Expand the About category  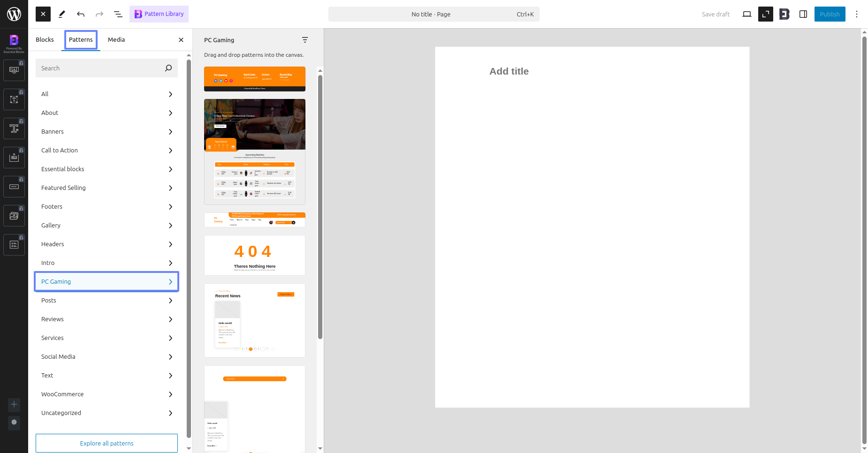(x=107, y=113)
